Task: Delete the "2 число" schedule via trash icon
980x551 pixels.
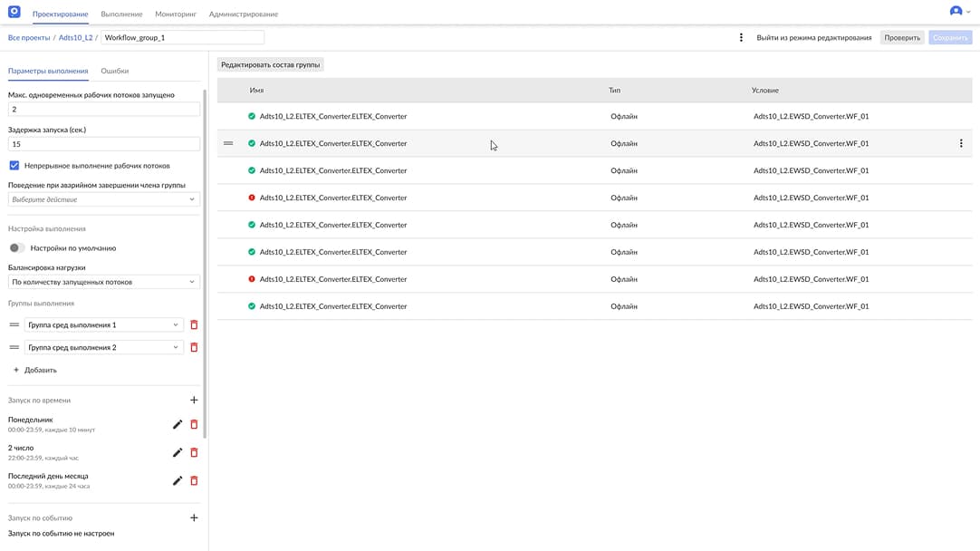Action: pos(194,451)
